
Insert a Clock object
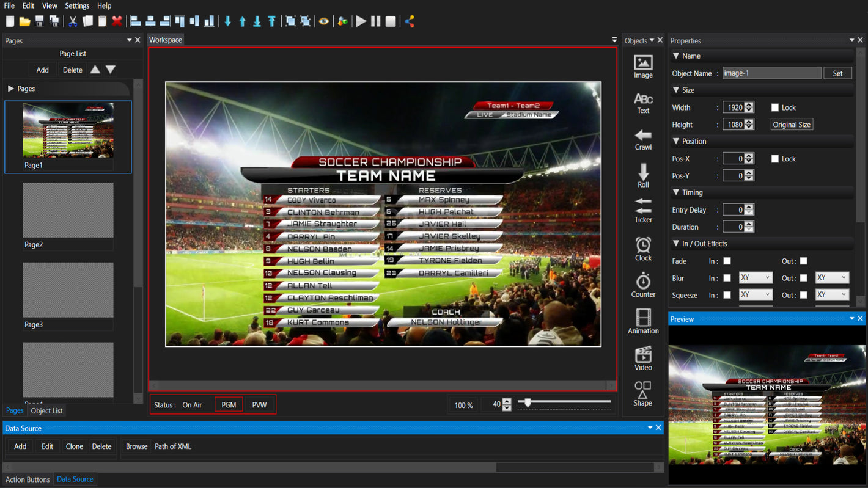point(643,248)
